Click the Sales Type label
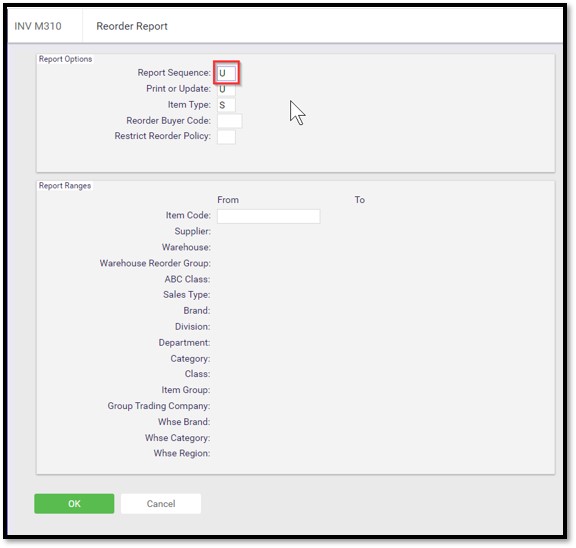The image size is (576, 548). click(x=187, y=295)
